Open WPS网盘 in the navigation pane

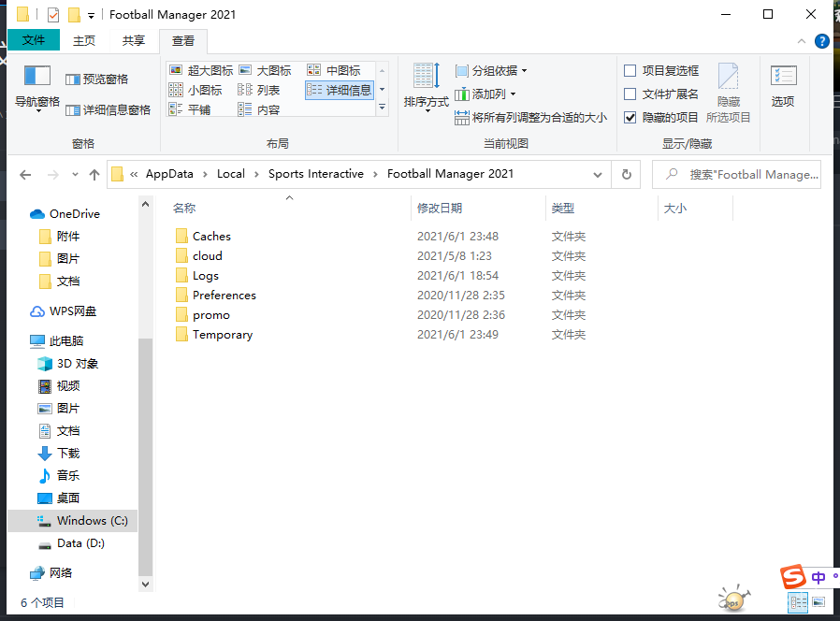(64, 311)
